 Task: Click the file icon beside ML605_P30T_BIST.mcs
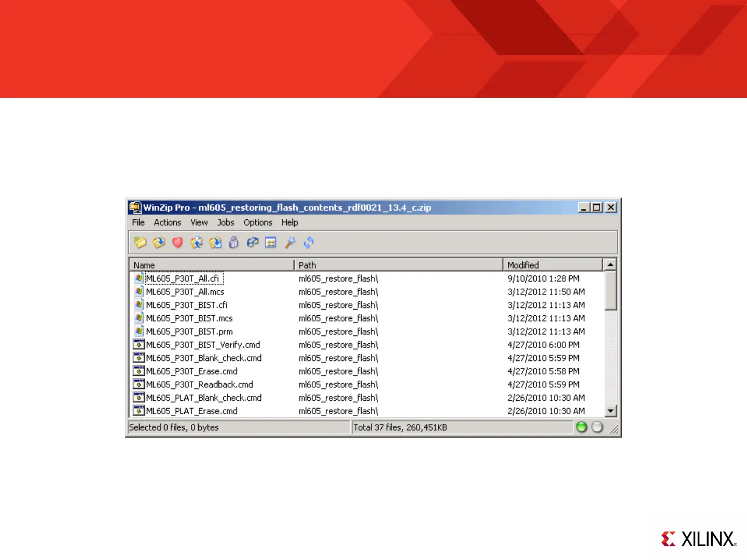pyautogui.click(x=139, y=318)
